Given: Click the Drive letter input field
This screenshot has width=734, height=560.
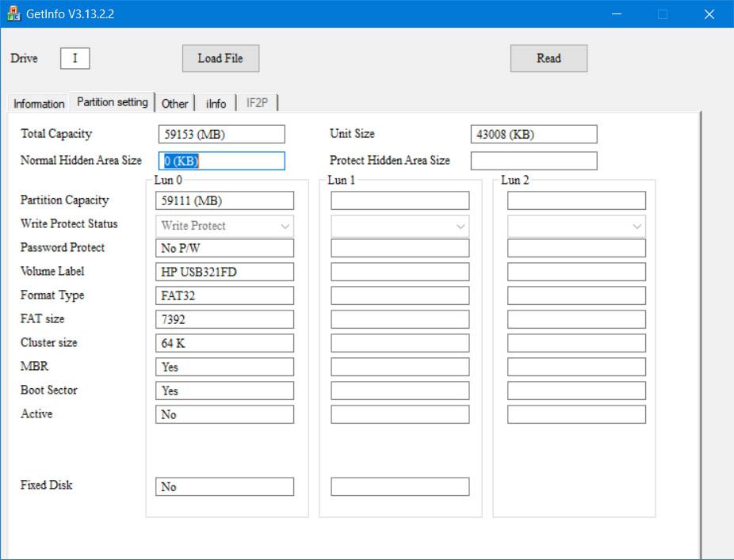Looking at the screenshot, I should [75, 59].
